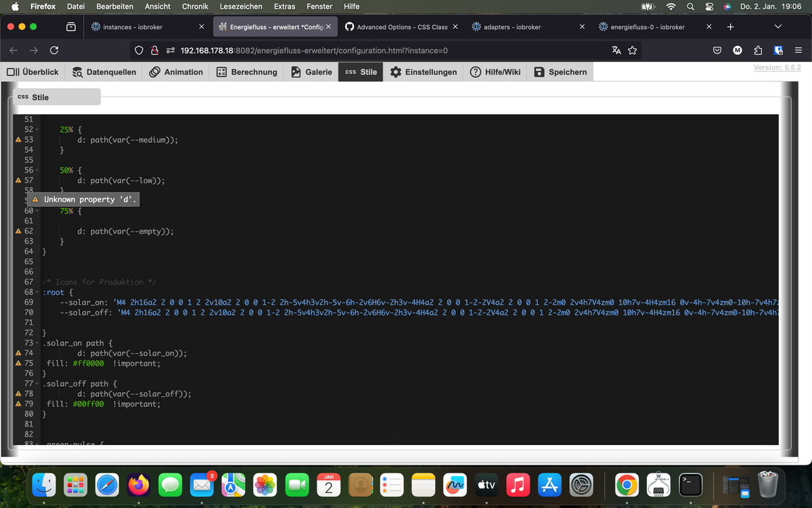
Task: Click the insecure connection lock icon
Action: click(155, 50)
